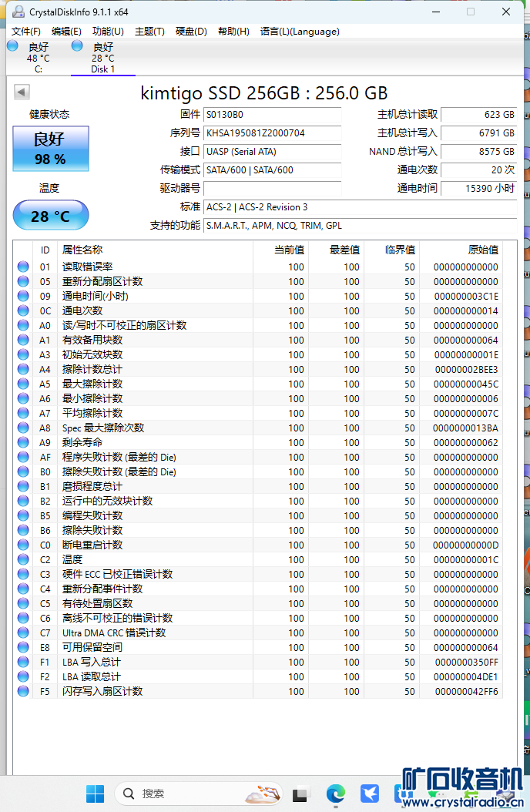
Task: Click the status circle for F1 LBA 写入总计
Action: (x=23, y=662)
